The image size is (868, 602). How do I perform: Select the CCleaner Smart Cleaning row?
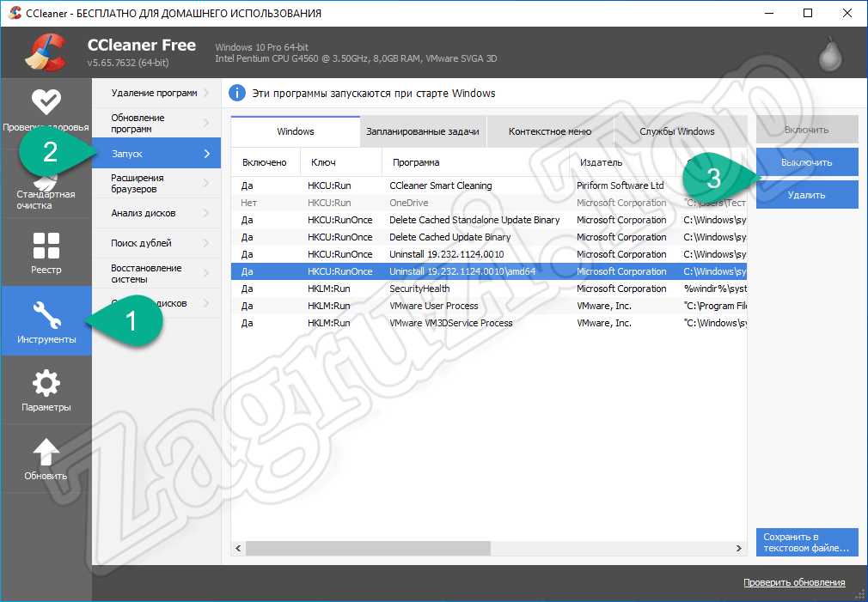point(489,185)
